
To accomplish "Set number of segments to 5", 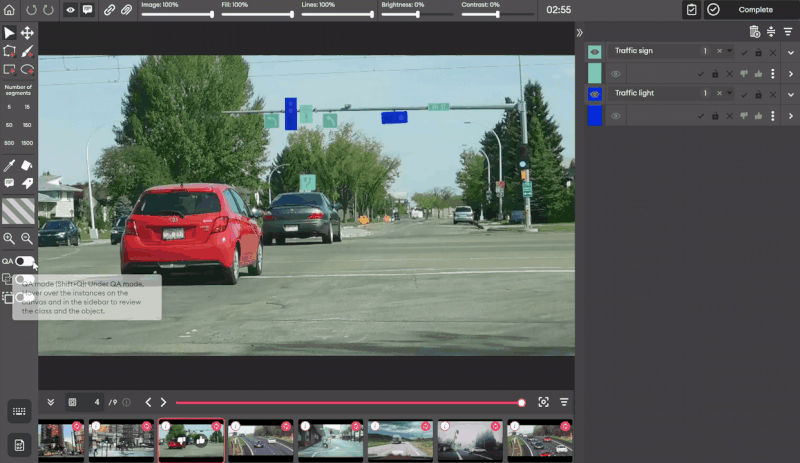I will pyautogui.click(x=9, y=107).
